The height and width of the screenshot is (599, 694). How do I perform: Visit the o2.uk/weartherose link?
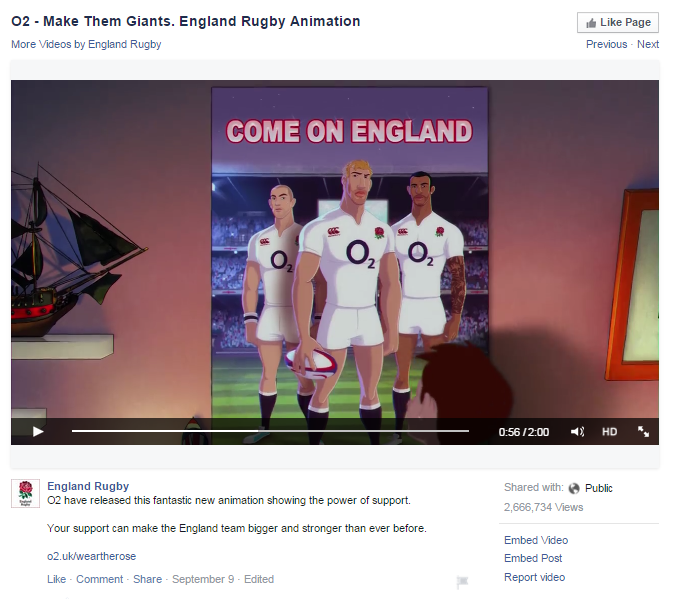[x=92, y=556]
